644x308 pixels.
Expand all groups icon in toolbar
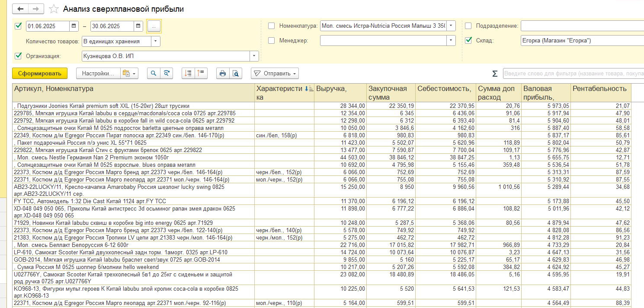point(188,74)
